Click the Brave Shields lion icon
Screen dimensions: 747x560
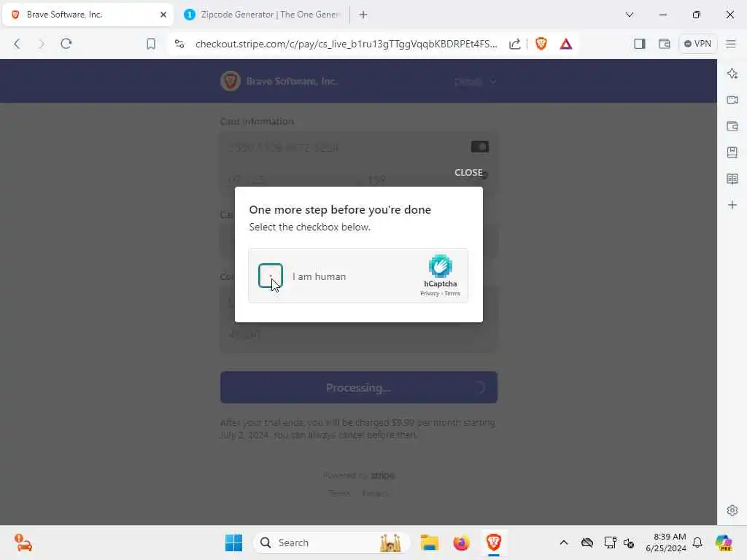point(541,44)
